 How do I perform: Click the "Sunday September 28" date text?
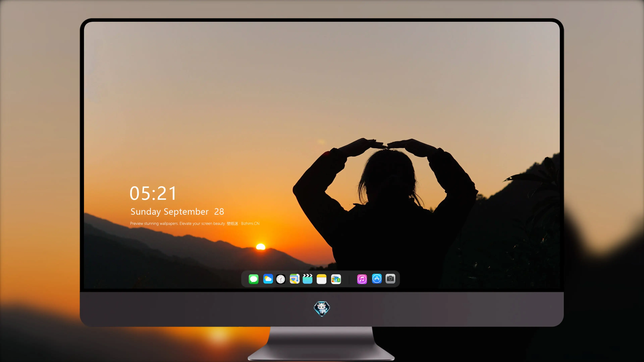tap(177, 212)
